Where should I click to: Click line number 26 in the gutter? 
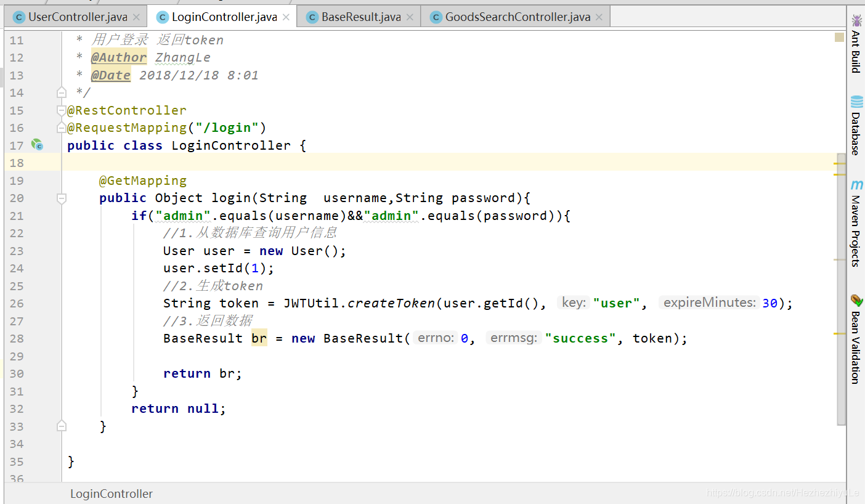pos(17,303)
